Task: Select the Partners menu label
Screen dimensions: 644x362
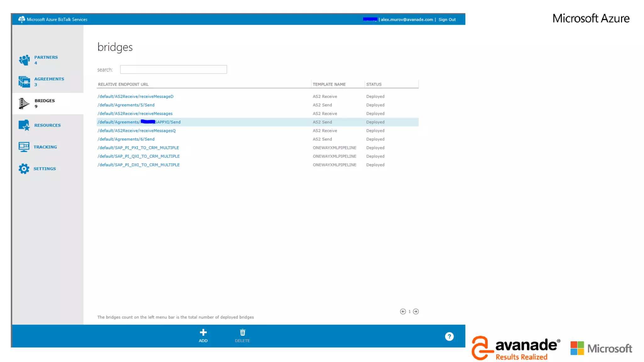Action: point(46,57)
